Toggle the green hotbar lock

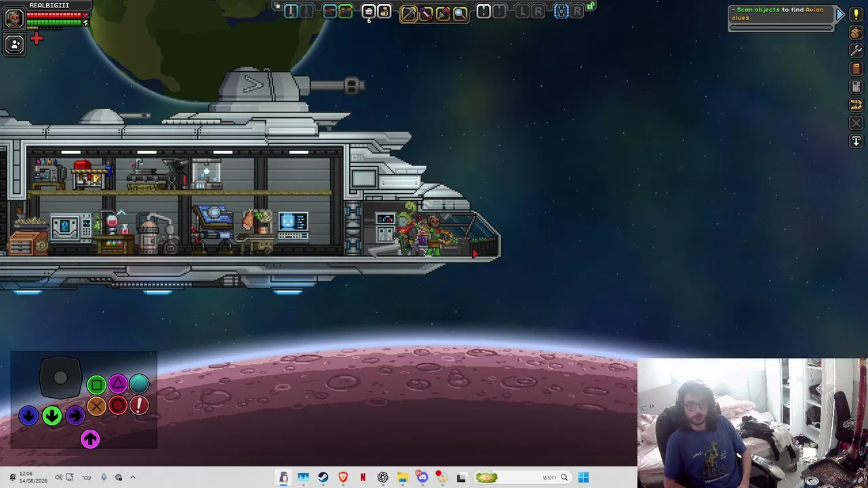click(591, 7)
